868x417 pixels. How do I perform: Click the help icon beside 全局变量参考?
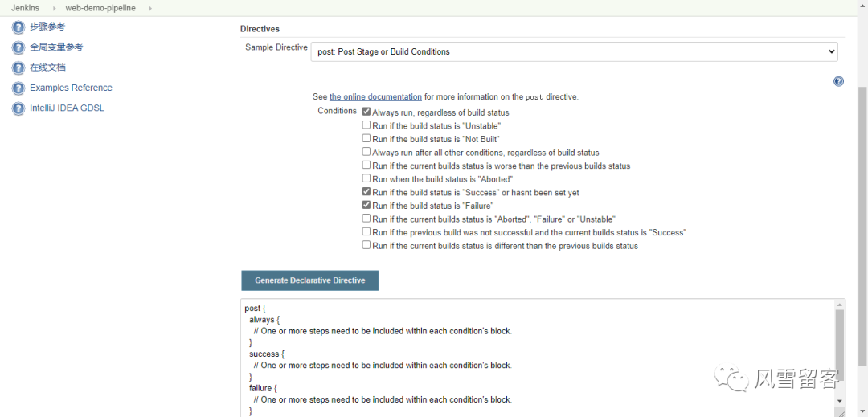point(18,47)
